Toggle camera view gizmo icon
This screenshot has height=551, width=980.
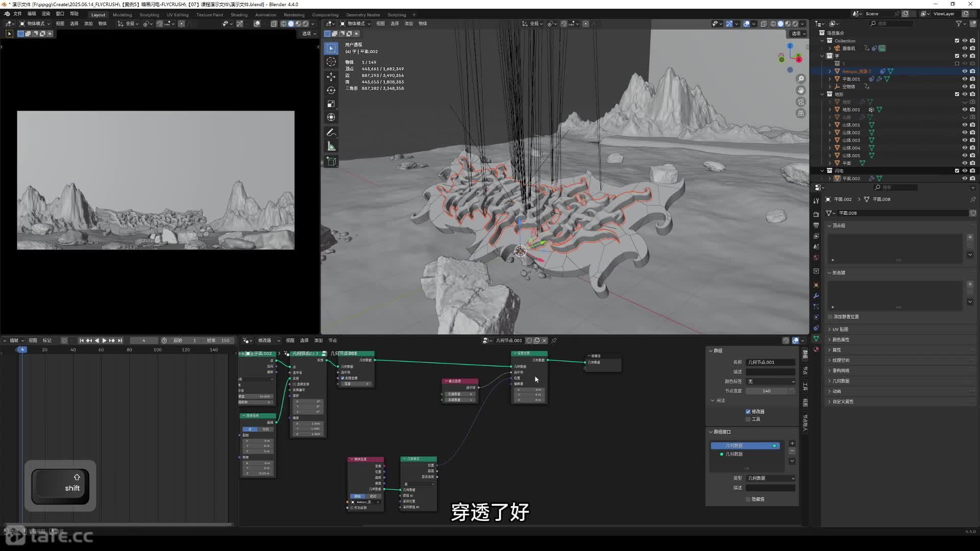coord(801,102)
